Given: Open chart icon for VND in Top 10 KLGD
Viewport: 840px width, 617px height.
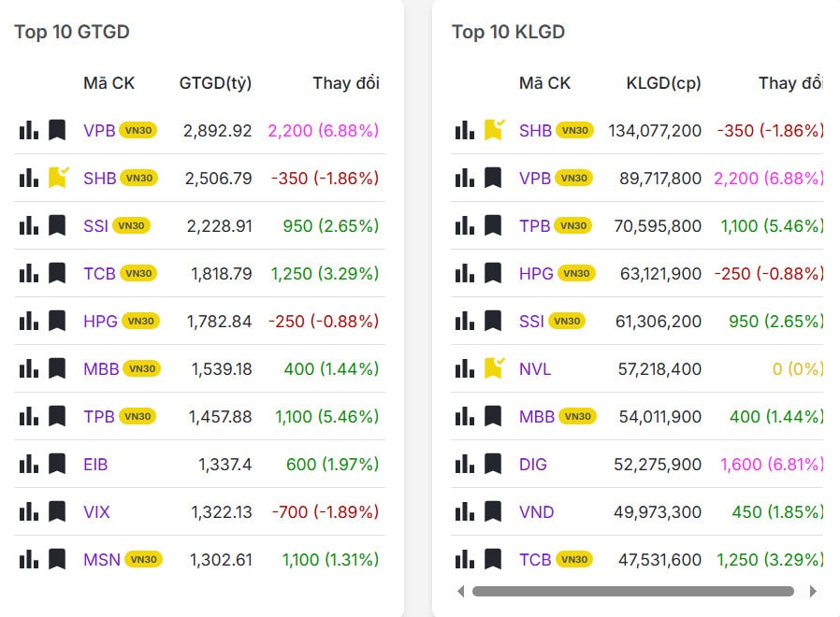Looking at the screenshot, I should click(465, 511).
